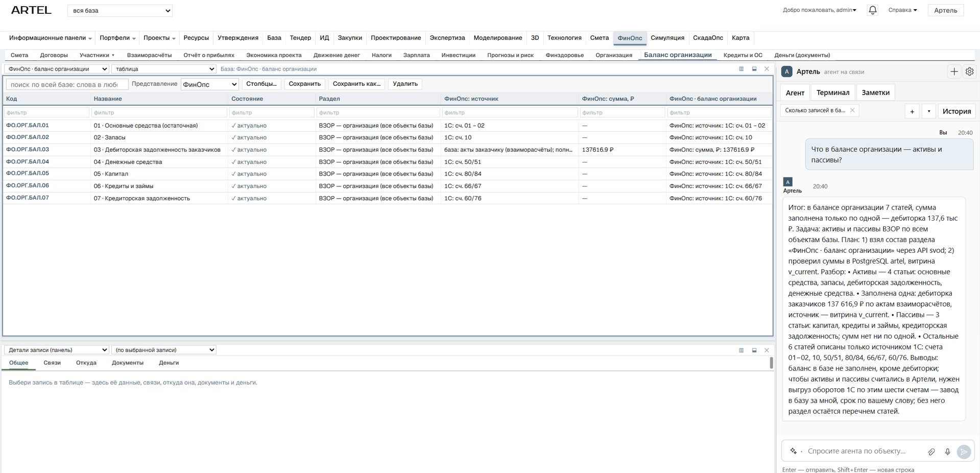Open 'Детали записи (панель)' dropdown
Viewport: 980px width, 473px height.
tap(57, 350)
